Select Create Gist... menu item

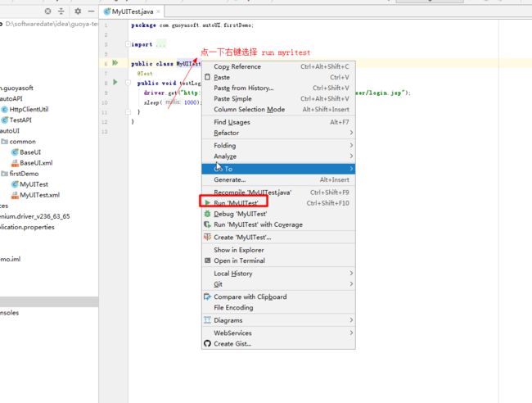278,343
